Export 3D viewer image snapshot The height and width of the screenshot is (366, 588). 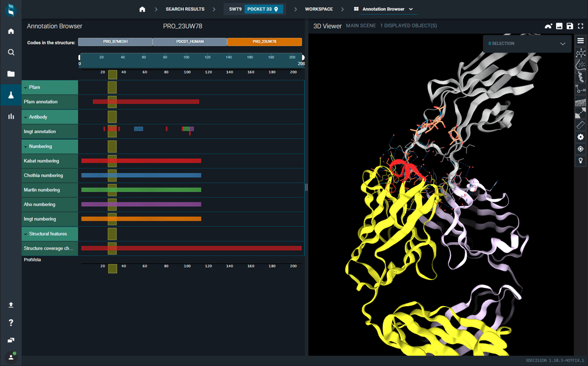pos(559,26)
